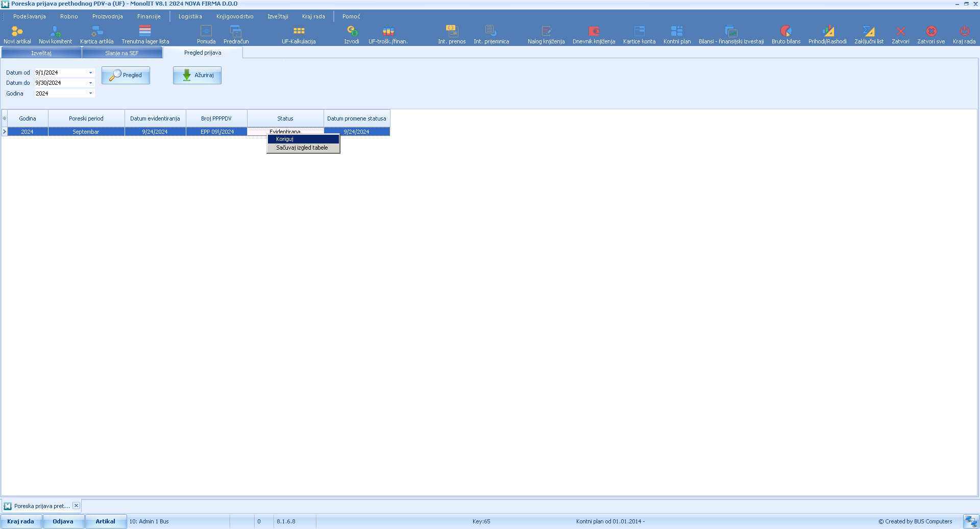Open Nalog knjiženja
The height and width of the screenshot is (529, 980).
(546, 35)
